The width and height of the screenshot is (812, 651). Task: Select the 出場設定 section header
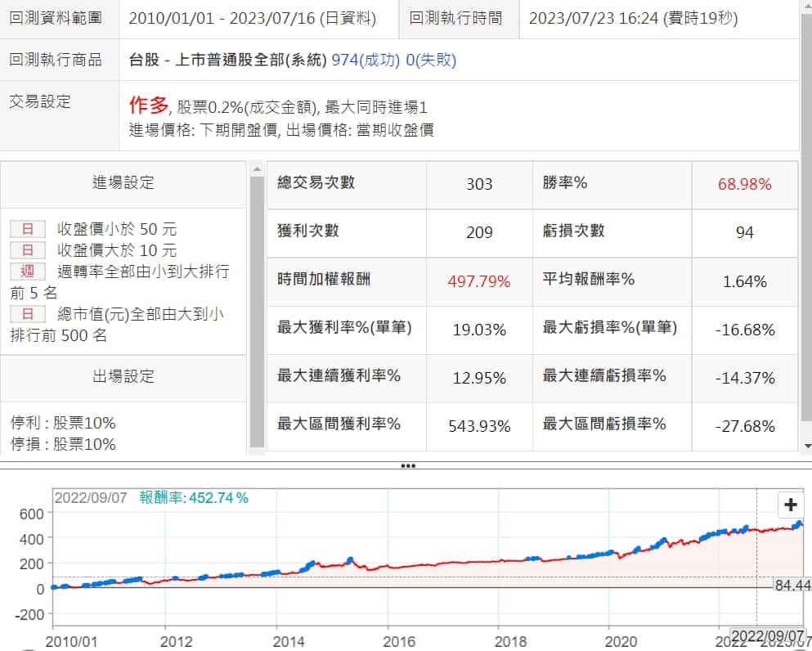click(x=123, y=377)
